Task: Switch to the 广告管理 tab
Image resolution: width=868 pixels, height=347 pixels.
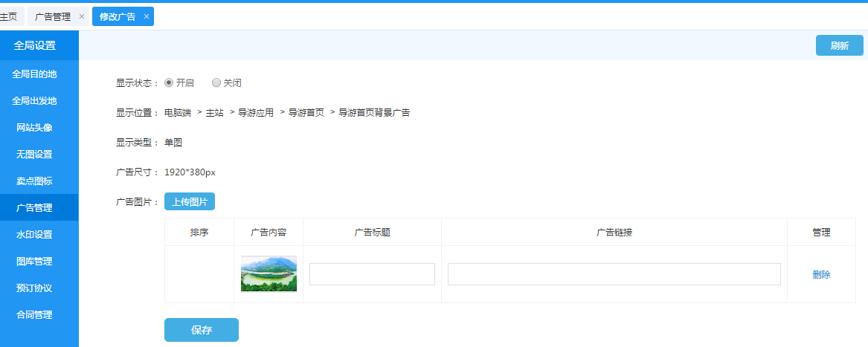Action: tap(53, 16)
